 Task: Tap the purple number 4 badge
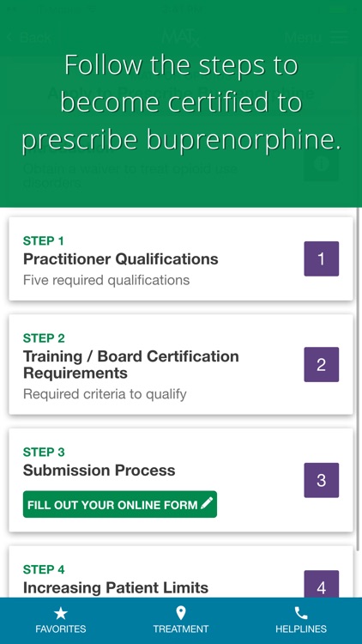pos(322,584)
